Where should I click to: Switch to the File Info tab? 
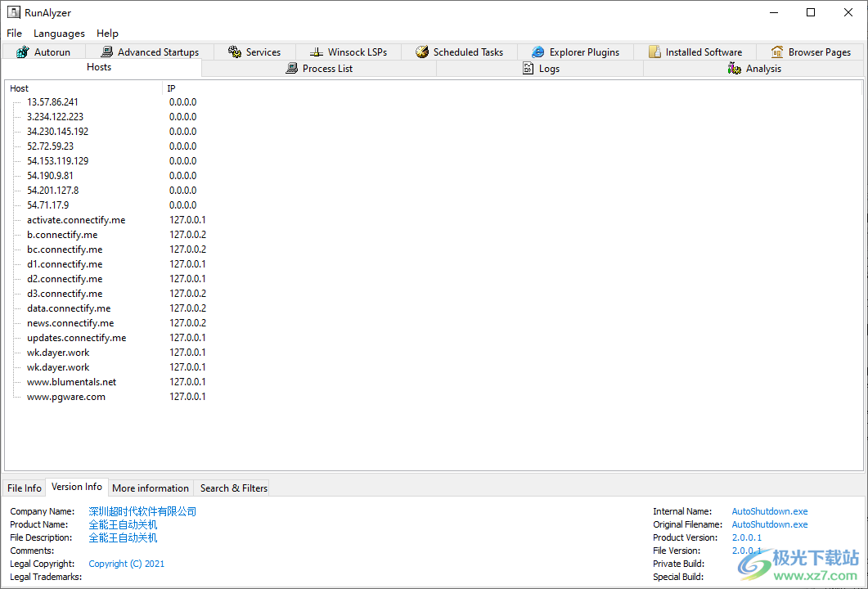(x=25, y=488)
